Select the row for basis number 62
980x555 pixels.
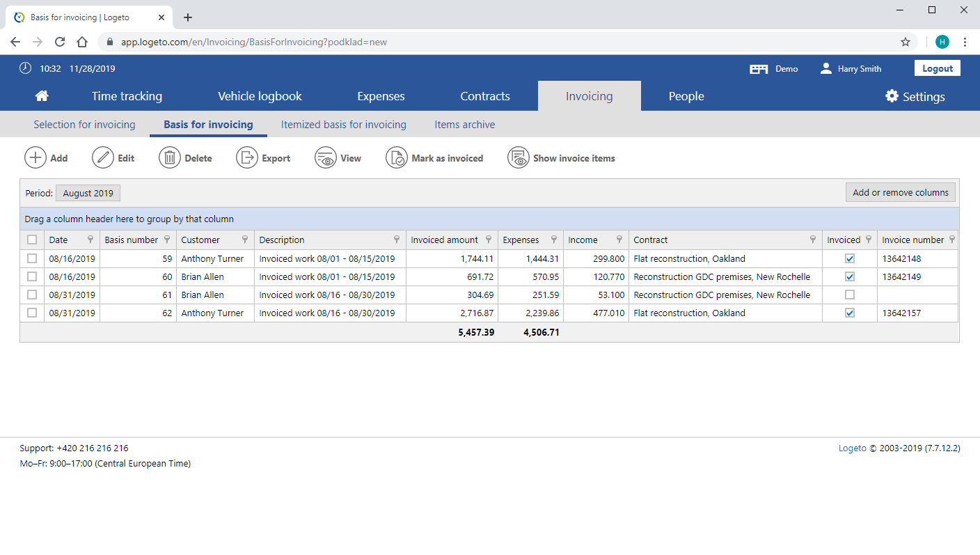click(32, 313)
